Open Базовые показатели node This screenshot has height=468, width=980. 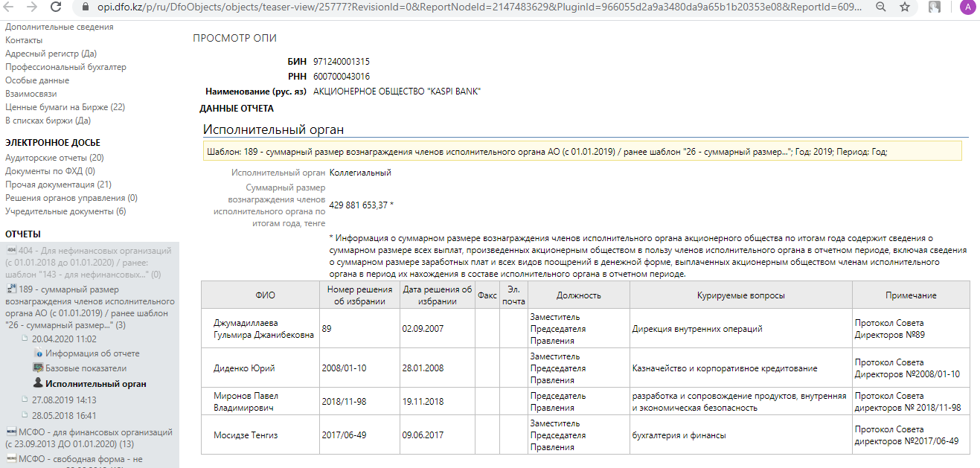(86, 368)
